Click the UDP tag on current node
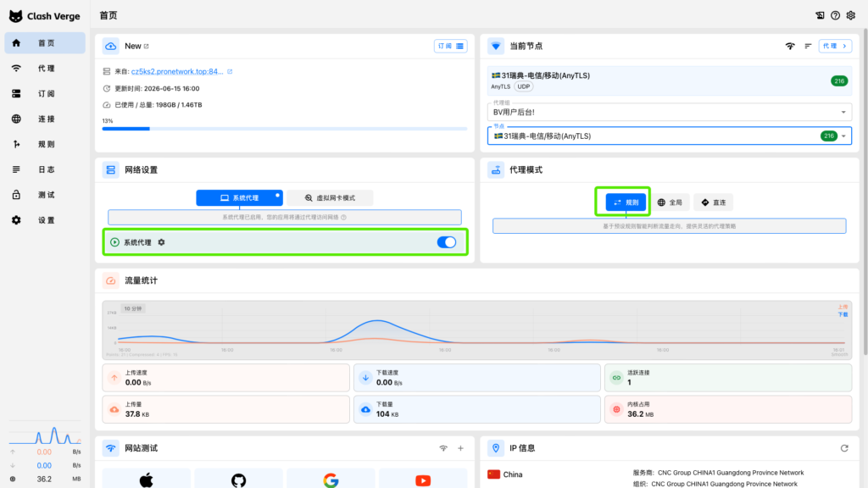The image size is (868, 488). pyautogui.click(x=524, y=87)
